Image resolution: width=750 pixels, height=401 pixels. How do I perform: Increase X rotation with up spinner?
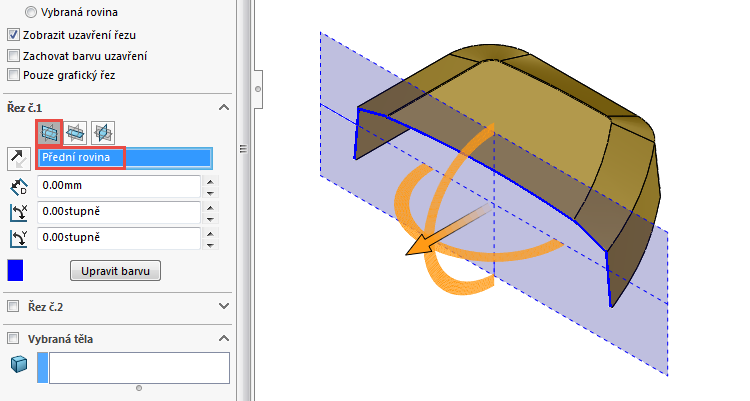pyautogui.click(x=210, y=207)
